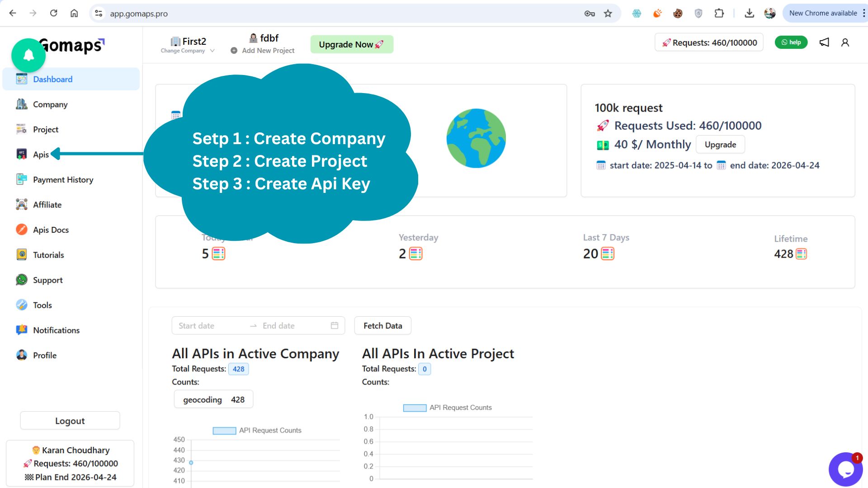Image resolution: width=868 pixels, height=488 pixels.
Task: Open Affiliate page
Action: click(71, 205)
